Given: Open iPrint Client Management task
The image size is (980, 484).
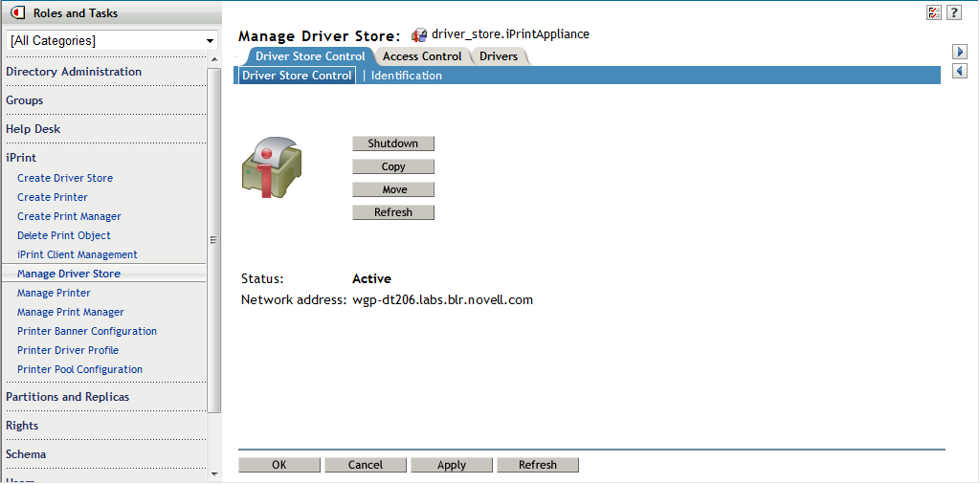Looking at the screenshot, I should click(78, 254).
